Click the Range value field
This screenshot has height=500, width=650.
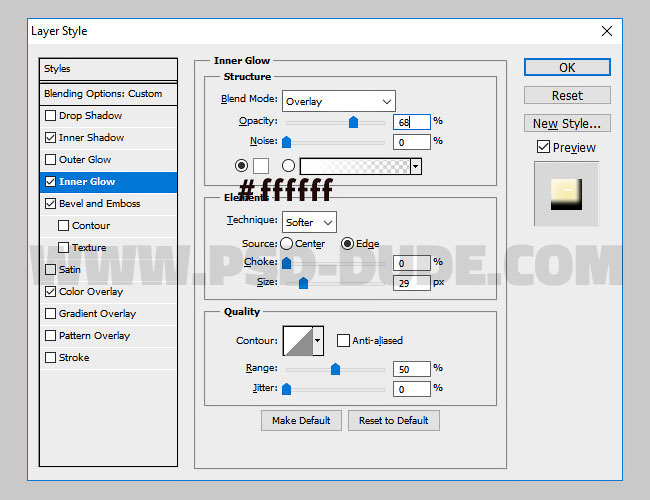click(x=412, y=369)
